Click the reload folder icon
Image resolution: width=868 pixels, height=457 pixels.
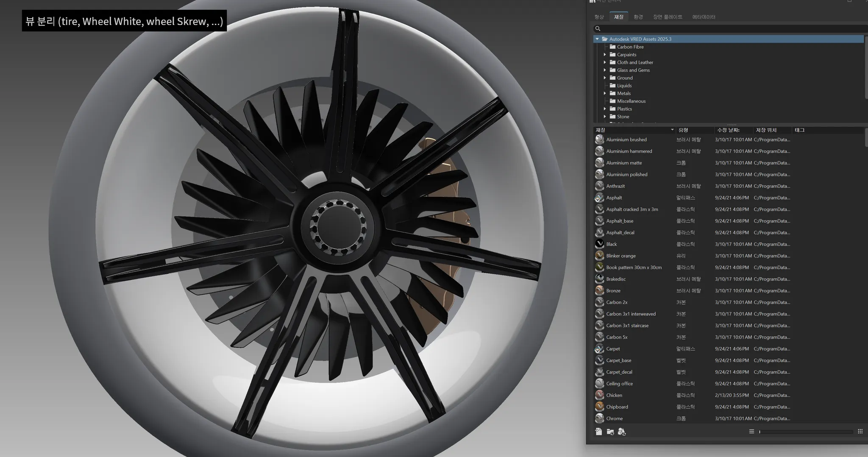point(610,432)
